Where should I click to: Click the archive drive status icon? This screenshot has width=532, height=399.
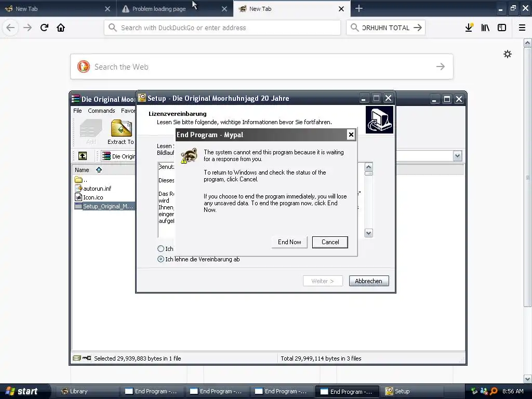(x=77, y=358)
